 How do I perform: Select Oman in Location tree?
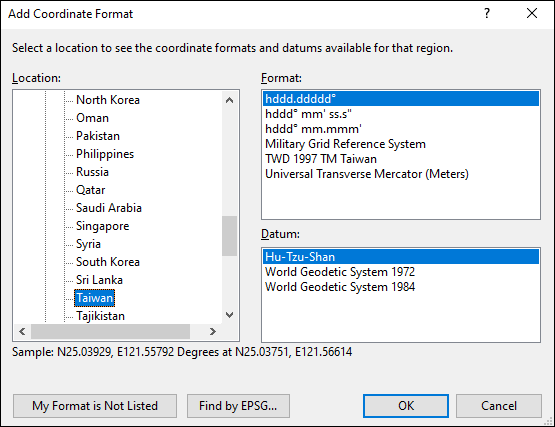[x=92, y=118]
